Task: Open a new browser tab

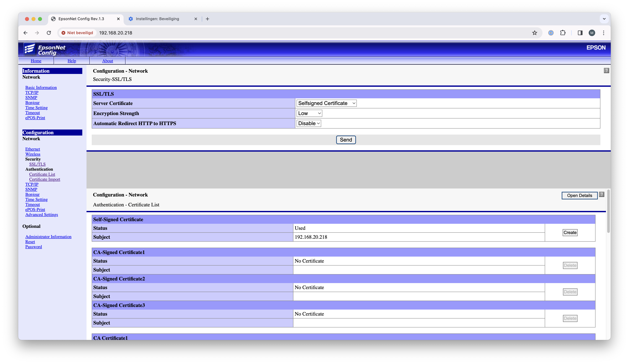Action: click(x=207, y=19)
